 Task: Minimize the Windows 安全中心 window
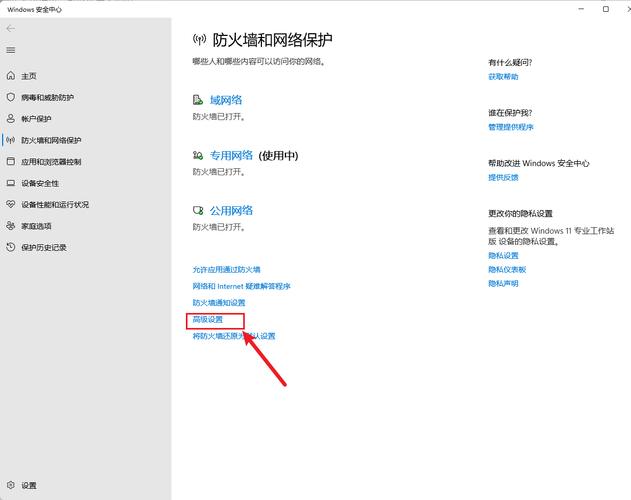coord(581,9)
